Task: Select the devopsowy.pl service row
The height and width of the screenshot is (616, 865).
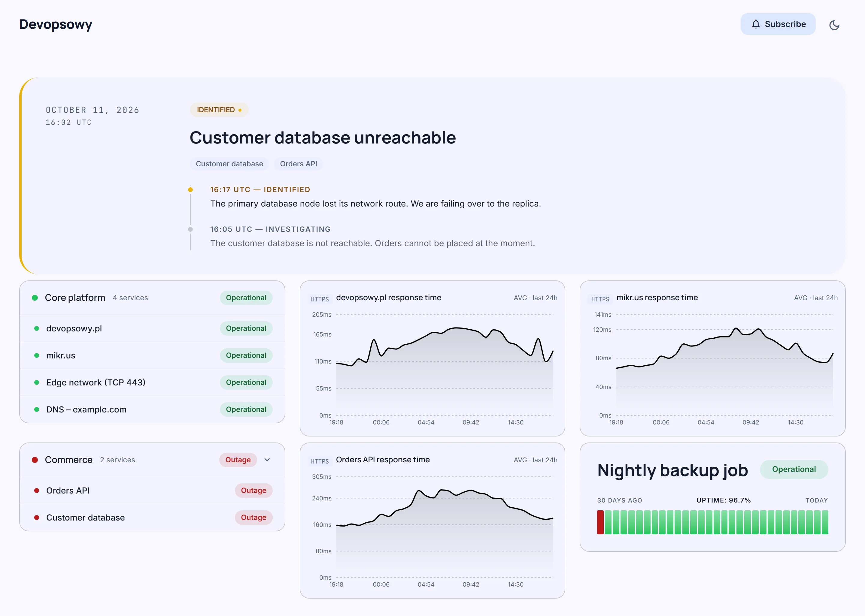Action: pyautogui.click(x=152, y=328)
